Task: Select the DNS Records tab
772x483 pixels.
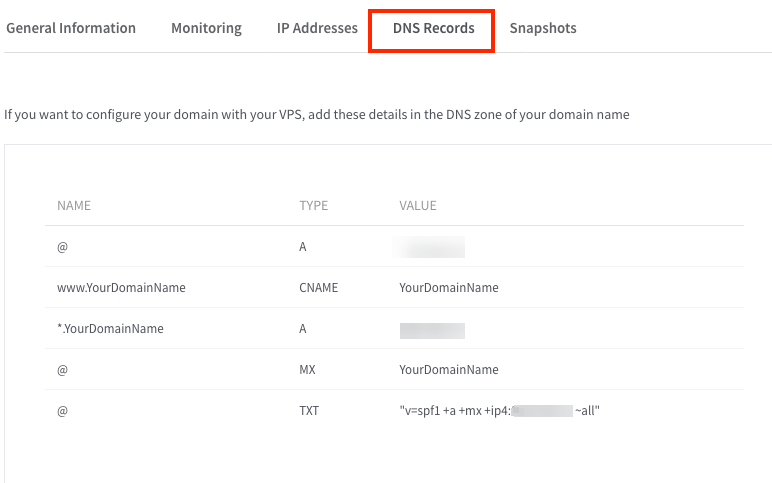Action: pyautogui.click(x=432, y=28)
